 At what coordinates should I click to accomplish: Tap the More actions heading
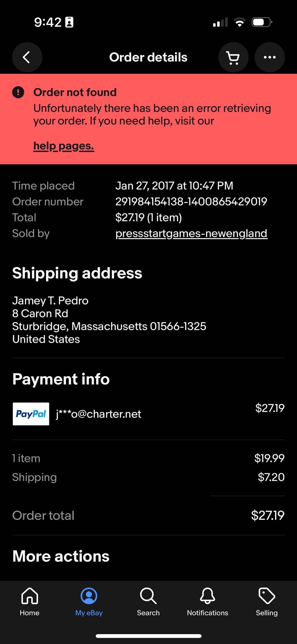click(x=61, y=556)
